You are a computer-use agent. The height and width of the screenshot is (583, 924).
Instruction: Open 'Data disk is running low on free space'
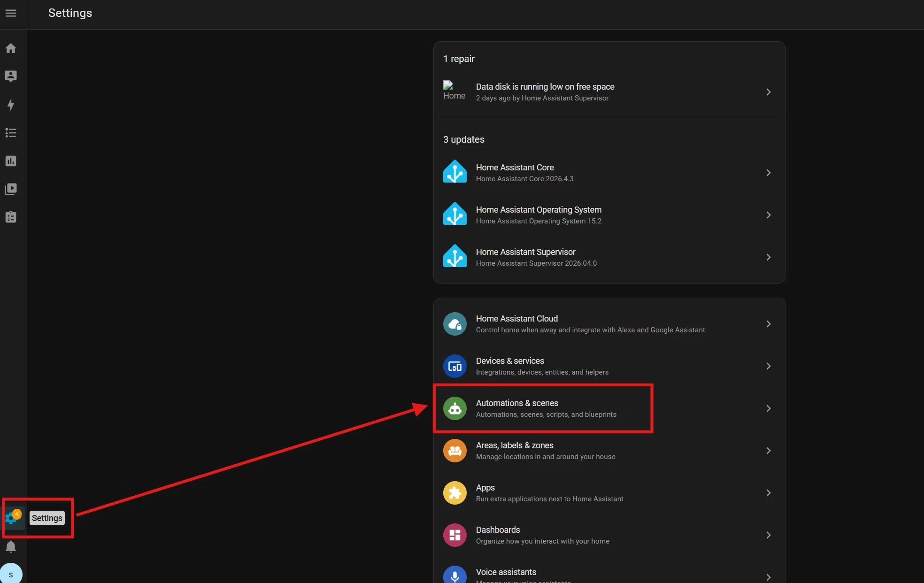(x=545, y=87)
